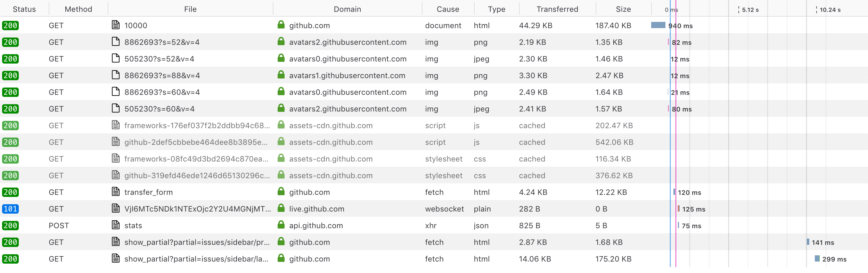Click the lock icon beside avatars2.githubusercontent.com
The image size is (868, 273).
(x=281, y=42)
